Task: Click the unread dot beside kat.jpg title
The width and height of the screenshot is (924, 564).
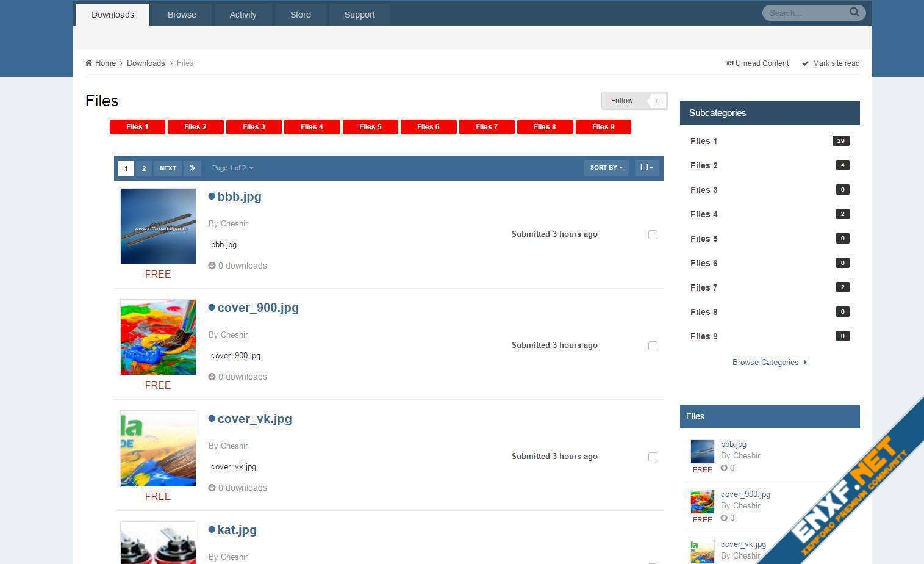Action: tap(212, 530)
